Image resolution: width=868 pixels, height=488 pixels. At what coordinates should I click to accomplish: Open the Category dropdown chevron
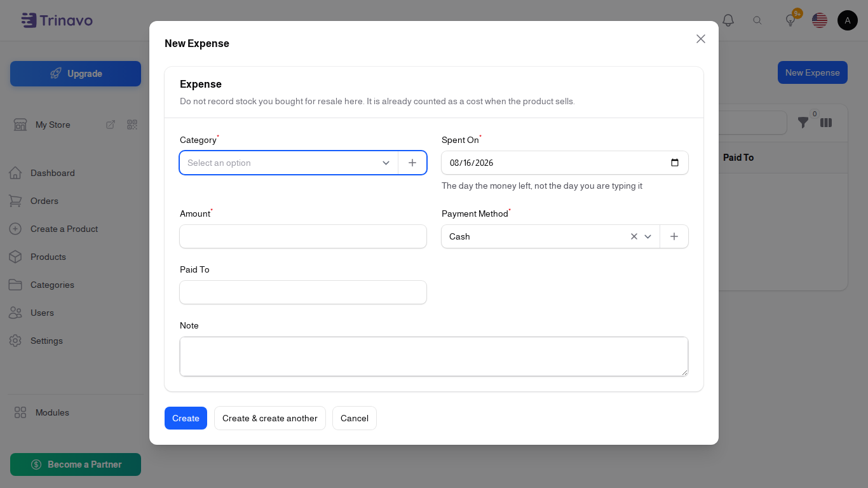[x=386, y=163]
